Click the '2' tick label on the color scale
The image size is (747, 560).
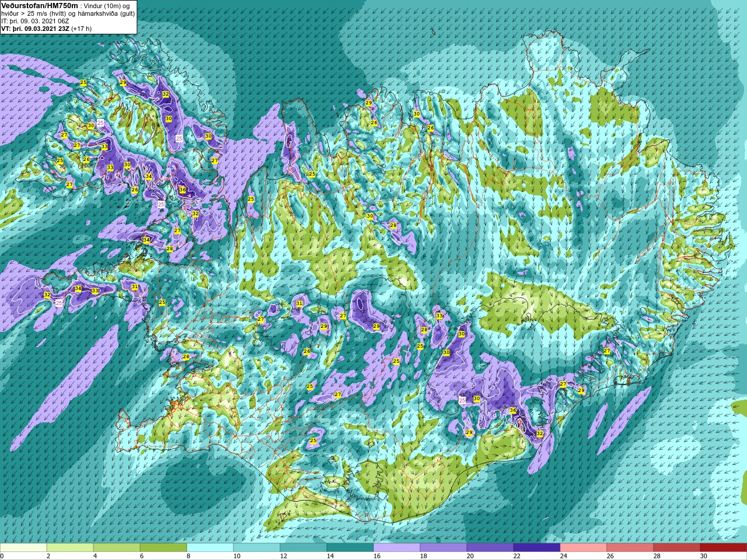(x=48, y=556)
